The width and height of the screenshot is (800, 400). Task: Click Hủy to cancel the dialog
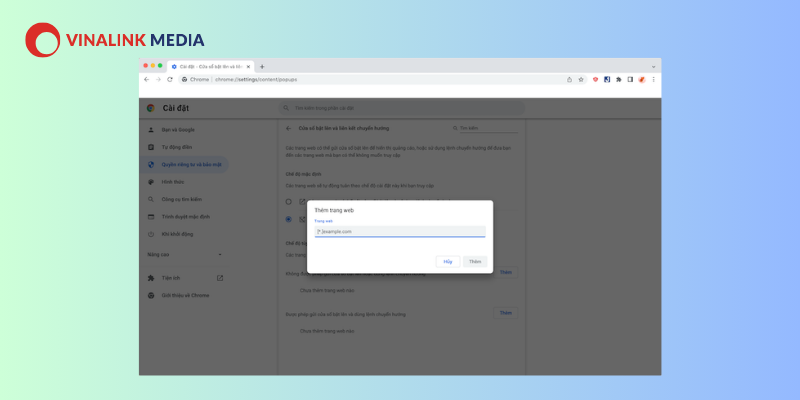(x=448, y=261)
